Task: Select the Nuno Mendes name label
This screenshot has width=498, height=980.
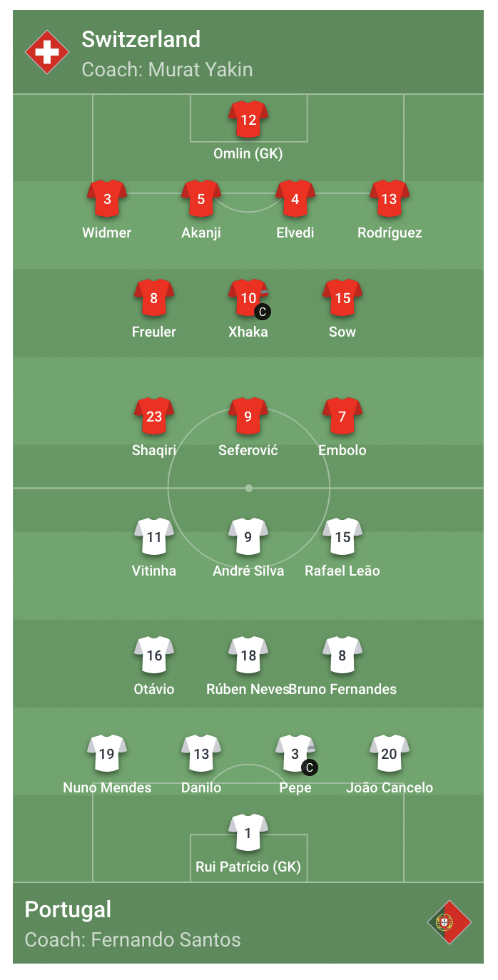Action: pyautogui.click(x=107, y=787)
